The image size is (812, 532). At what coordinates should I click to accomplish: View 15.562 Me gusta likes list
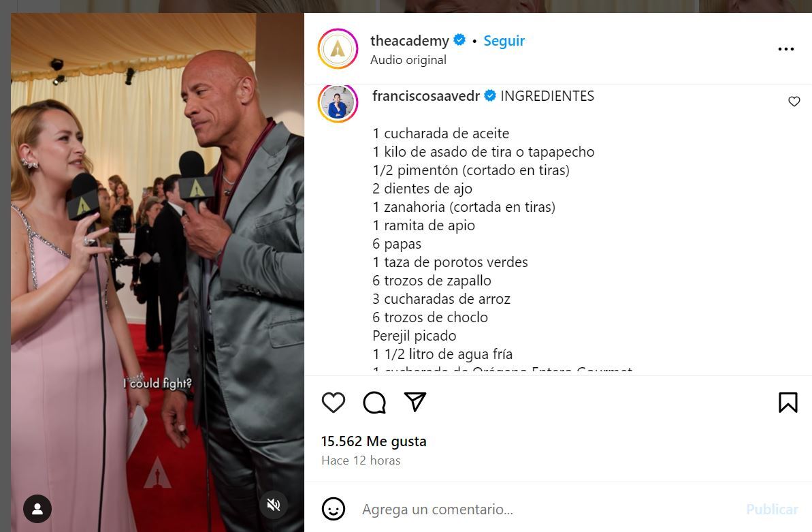pos(374,441)
